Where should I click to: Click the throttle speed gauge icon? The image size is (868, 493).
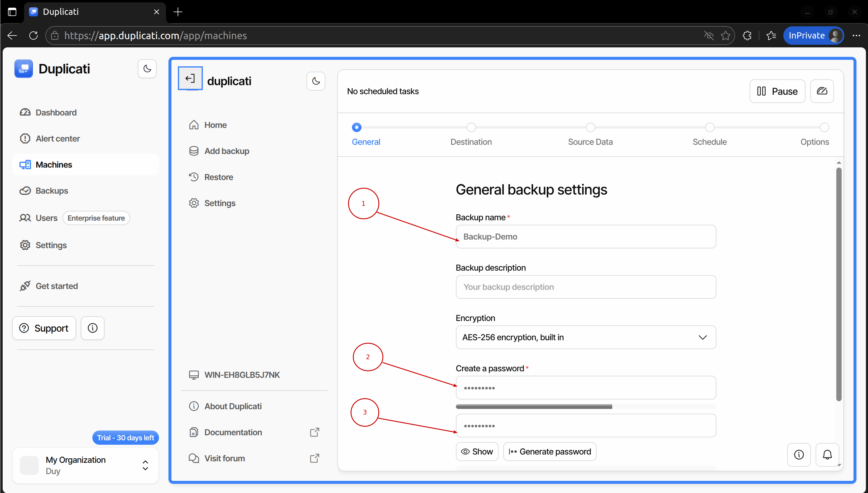(822, 91)
